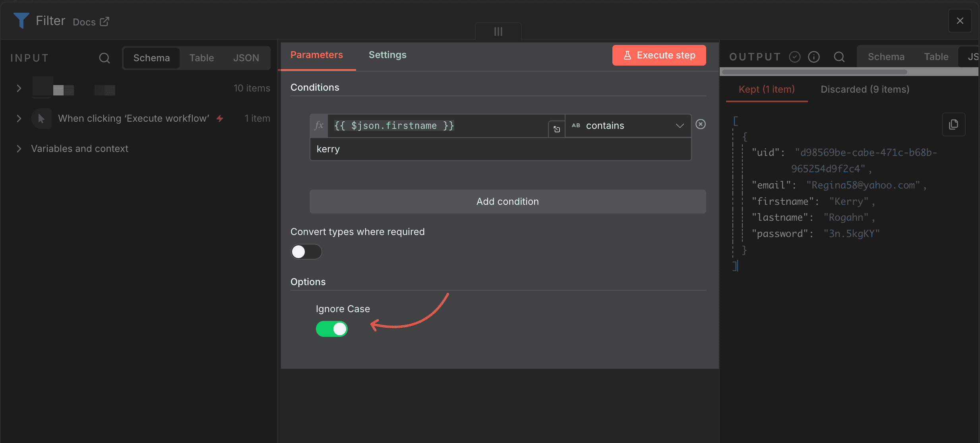Viewport: 980px width, 443px height.
Task: Remove the condition using the X icon
Action: [x=700, y=124]
